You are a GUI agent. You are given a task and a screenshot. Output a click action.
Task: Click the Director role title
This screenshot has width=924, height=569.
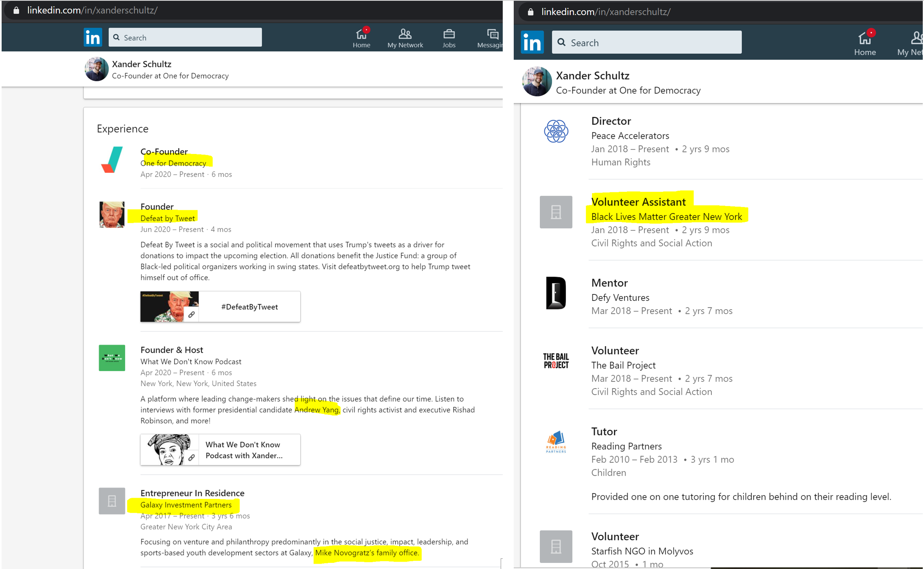pyautogui.click(x=611, y=121)
